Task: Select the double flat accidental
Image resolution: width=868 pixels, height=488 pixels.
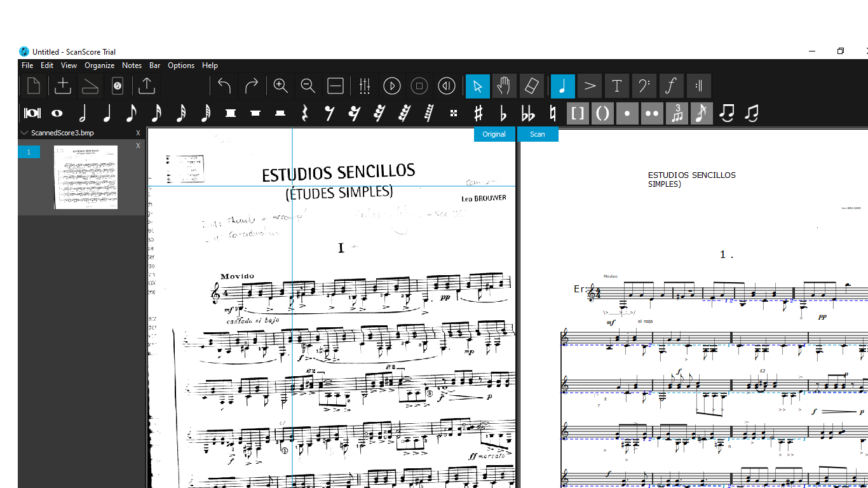Action: 528,113
